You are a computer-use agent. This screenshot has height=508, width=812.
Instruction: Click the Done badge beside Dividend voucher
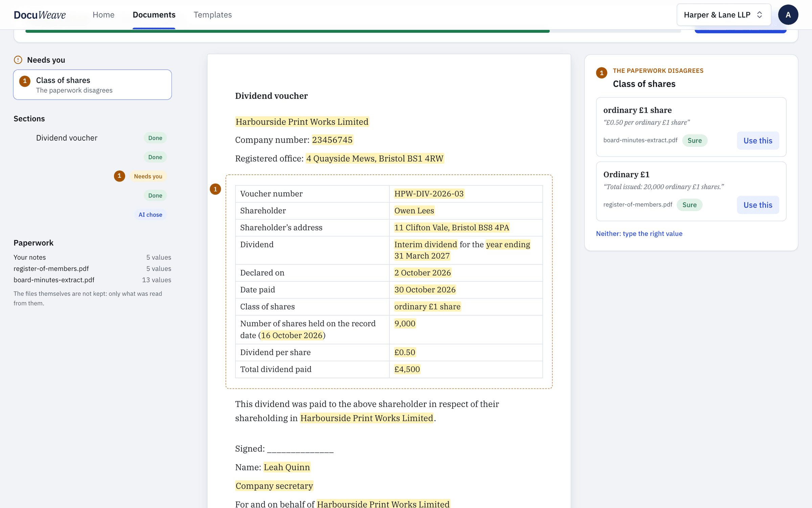155,138
